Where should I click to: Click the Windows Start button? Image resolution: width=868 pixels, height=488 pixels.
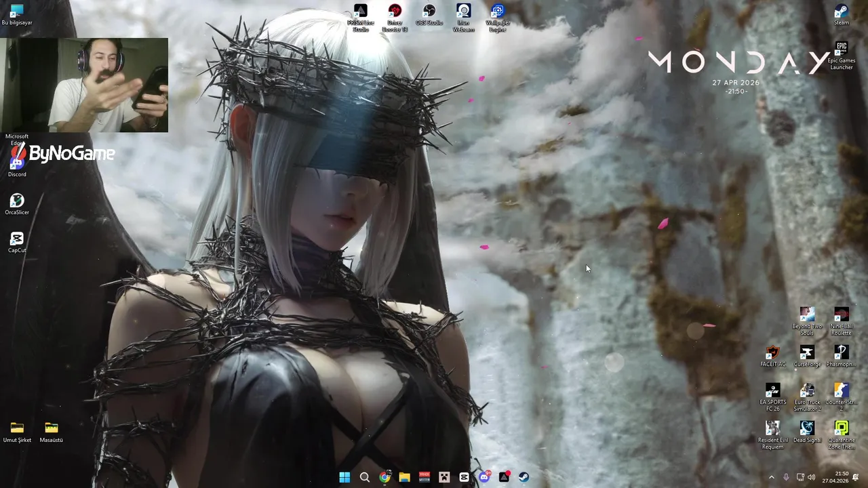tap(344, 477)
